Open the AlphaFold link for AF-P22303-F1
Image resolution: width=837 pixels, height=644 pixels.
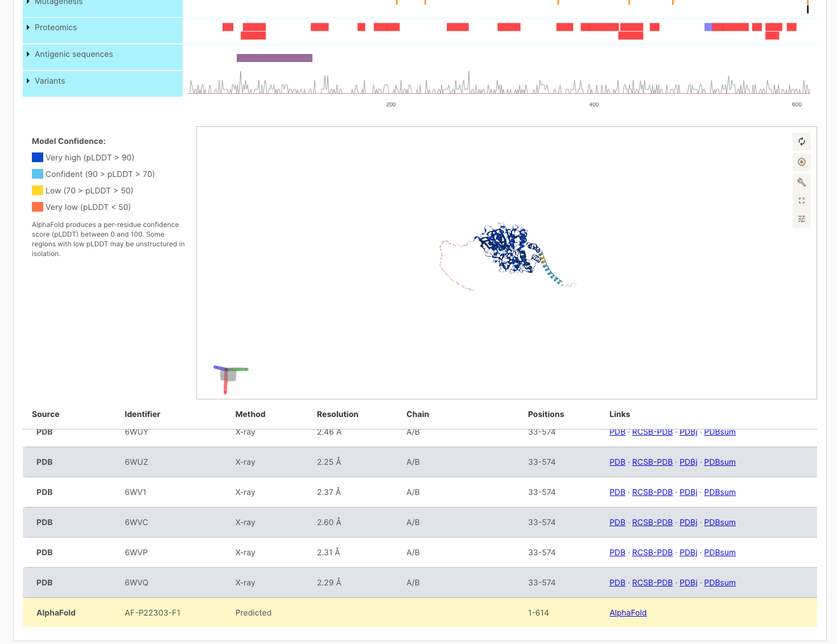[628, 613]
